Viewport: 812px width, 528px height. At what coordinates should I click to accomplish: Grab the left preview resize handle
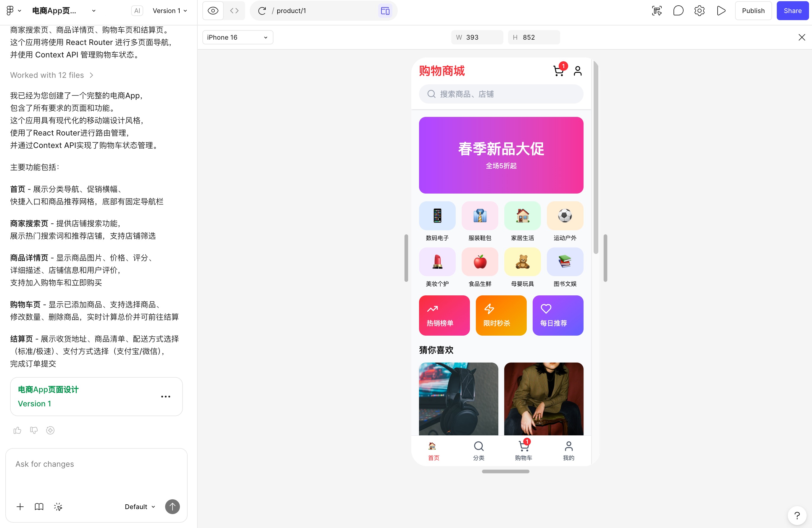point(406,258)
